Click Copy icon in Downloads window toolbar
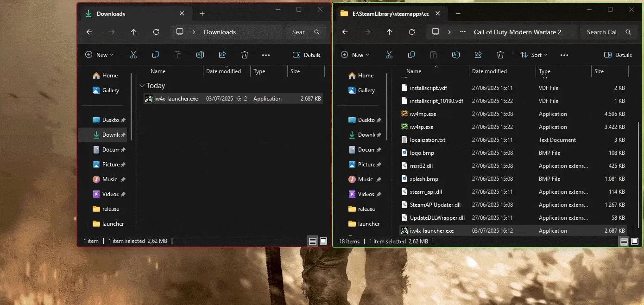Image resolution: width=644 pixels, height=305 pixels. pos(156,55)
